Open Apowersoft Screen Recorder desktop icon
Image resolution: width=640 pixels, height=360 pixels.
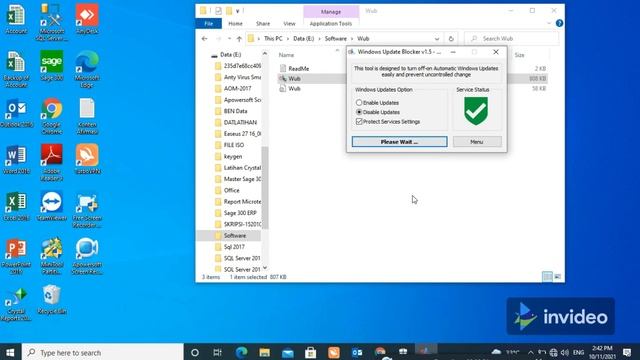(x=87, y=256)
